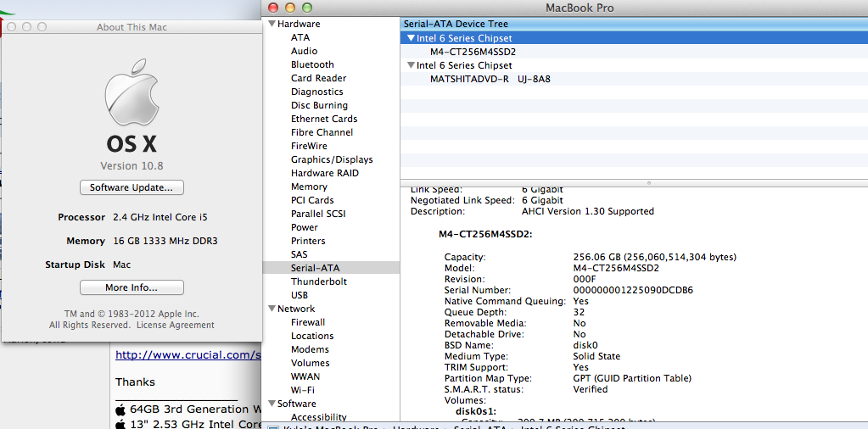
Task: Select the highlighted Serial-ATA sidebar item
Action: 330,268
